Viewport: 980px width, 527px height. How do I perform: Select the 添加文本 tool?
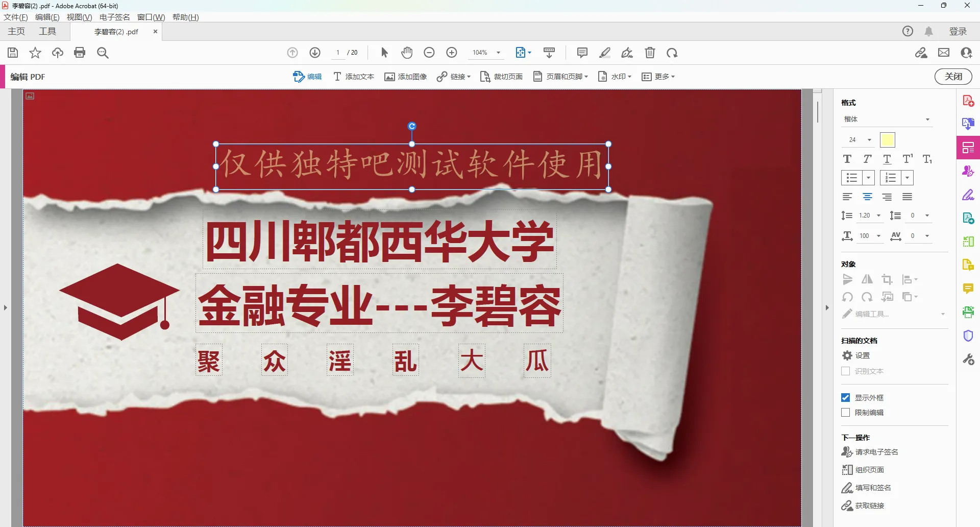point(353,77)
